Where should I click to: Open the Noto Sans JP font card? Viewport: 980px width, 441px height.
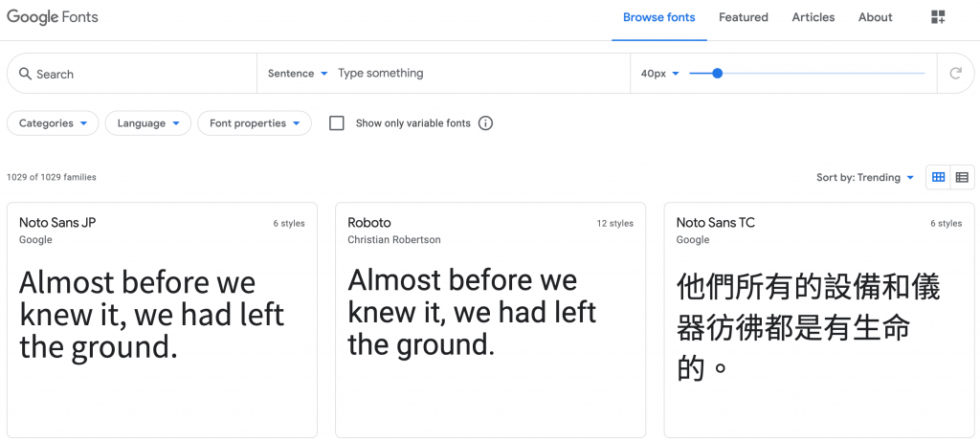pyautogui.click(x=162, y=320)
